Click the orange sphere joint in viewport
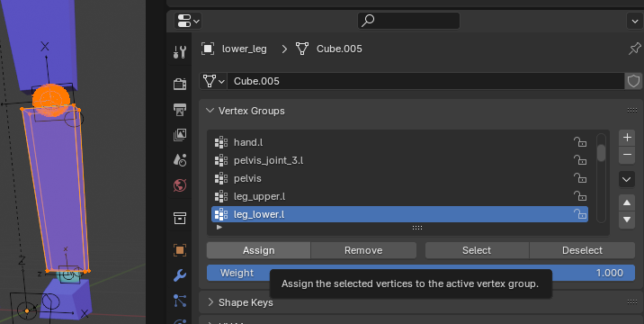The width and height of the screenshot is (644, 324). [x=51, y=100]
